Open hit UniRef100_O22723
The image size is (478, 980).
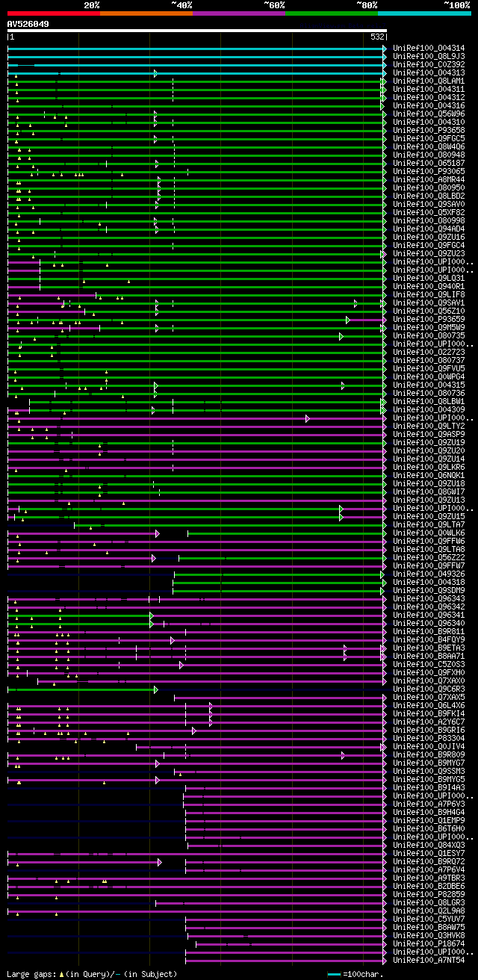pos(429,353)
